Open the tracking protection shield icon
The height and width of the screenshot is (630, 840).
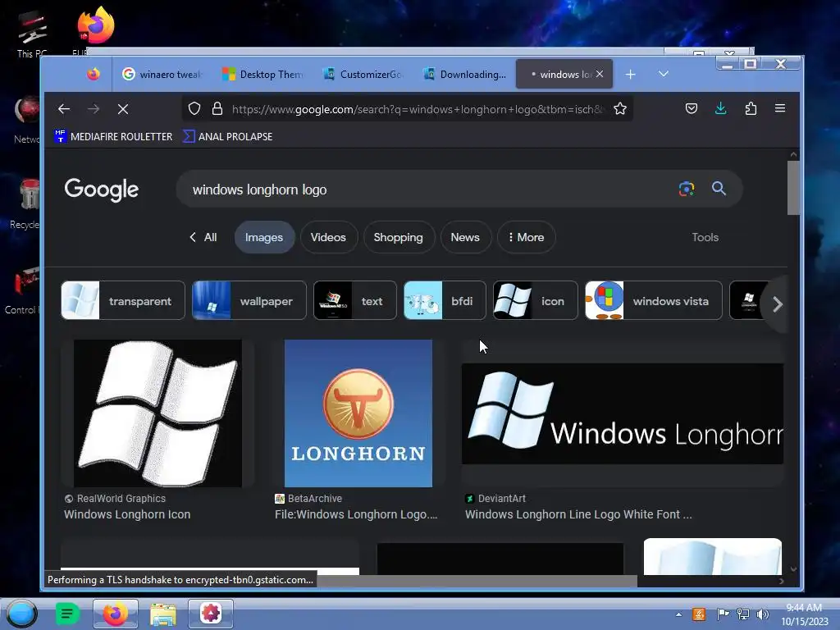coord(194,109)
